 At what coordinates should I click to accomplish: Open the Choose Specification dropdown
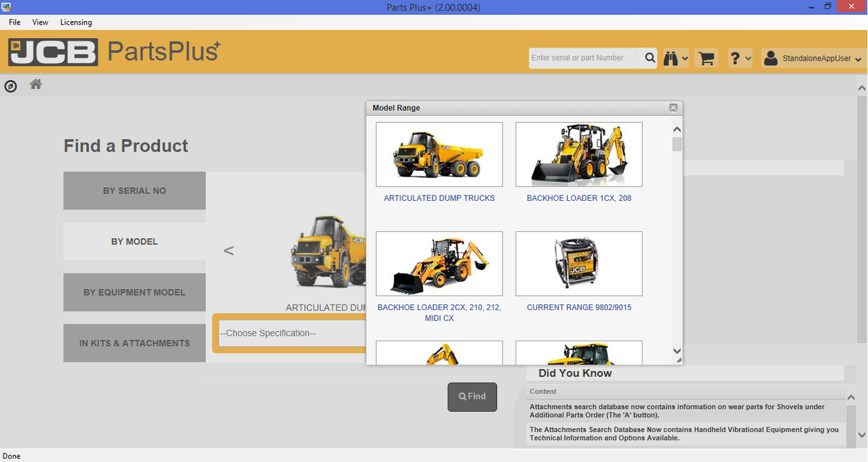tap(292, 333)
